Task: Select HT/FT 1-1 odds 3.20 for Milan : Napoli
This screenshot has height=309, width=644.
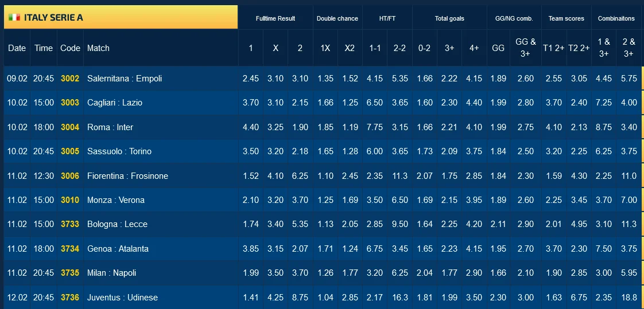Action: (375, 273)
